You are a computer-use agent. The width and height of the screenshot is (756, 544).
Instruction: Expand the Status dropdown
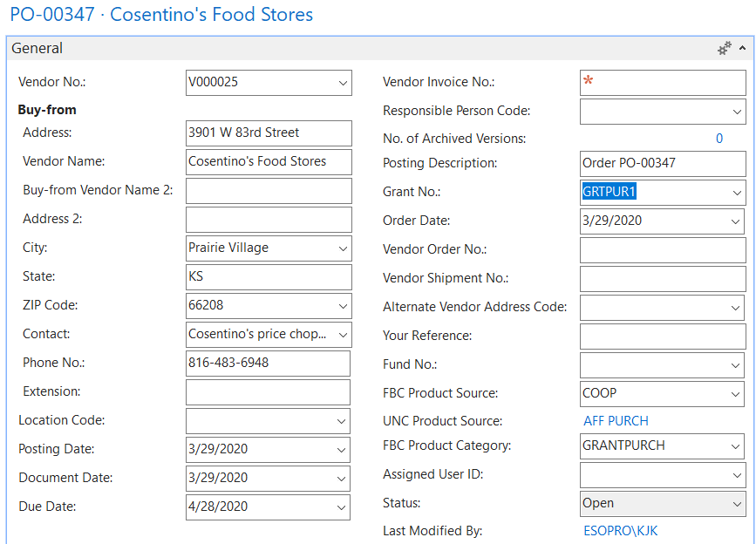pos(737,504)
